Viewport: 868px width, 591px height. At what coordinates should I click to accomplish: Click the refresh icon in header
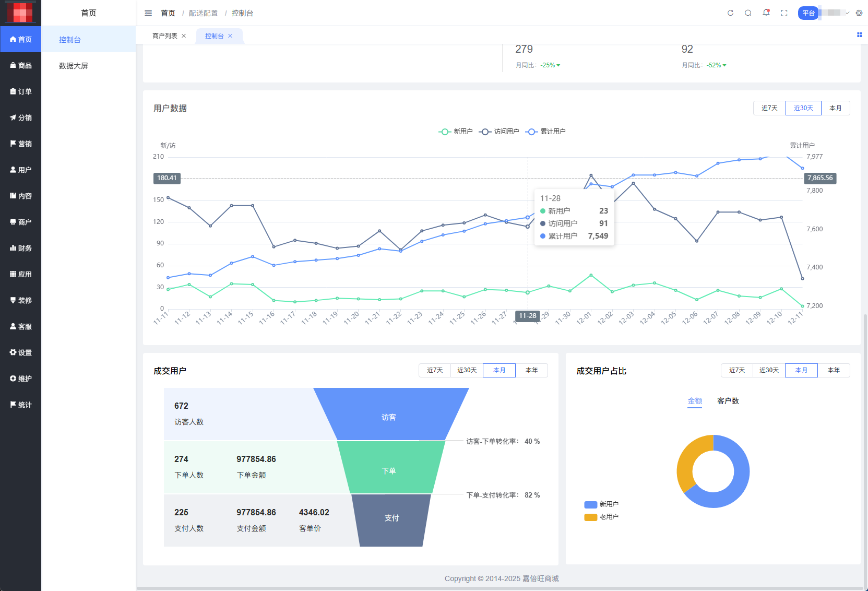pyautogui.click(x=730, y=13)
